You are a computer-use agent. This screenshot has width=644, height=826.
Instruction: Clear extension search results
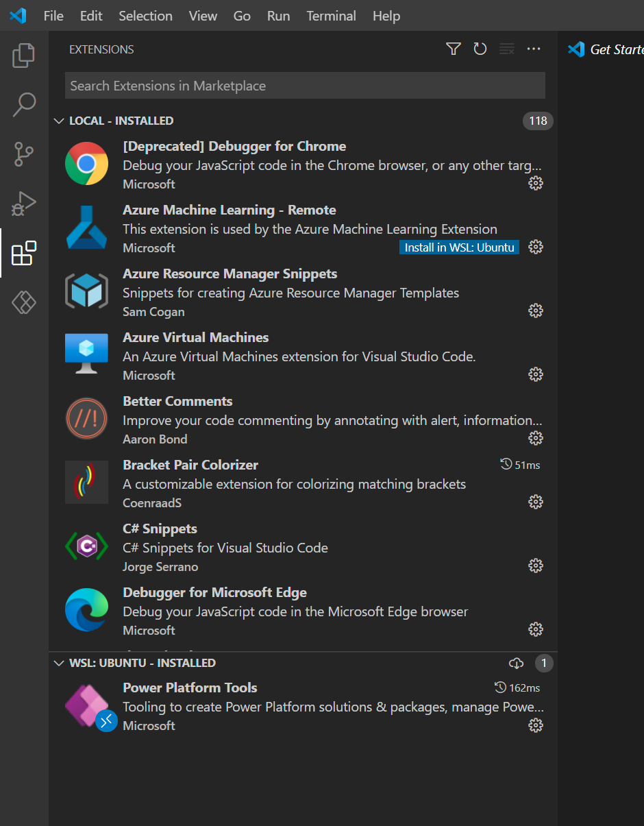506,49
